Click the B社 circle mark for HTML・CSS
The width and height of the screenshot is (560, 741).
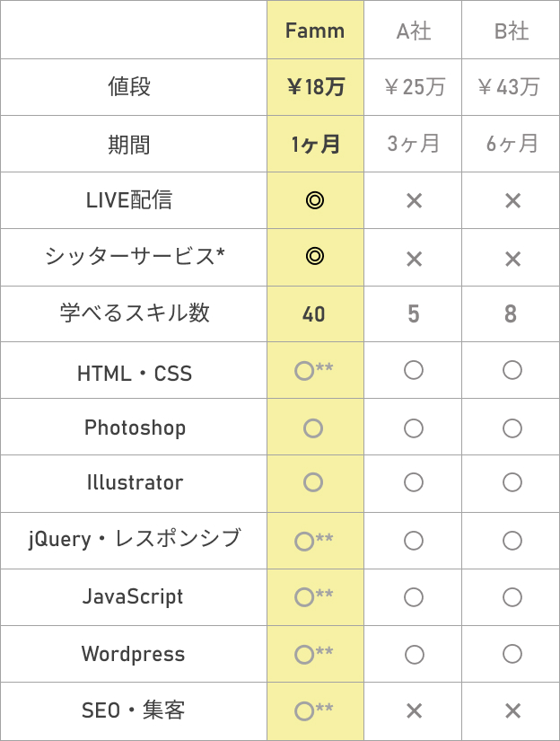[x=512, y=370]
